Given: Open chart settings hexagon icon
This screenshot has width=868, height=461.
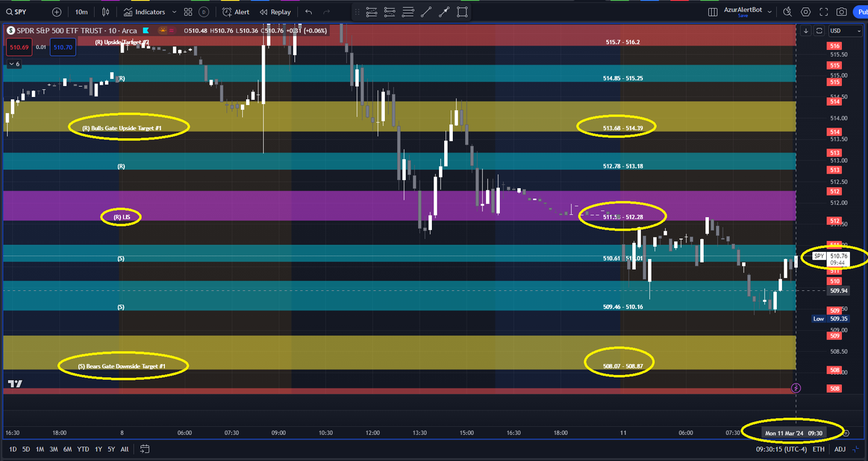Looking at the screenshot, I should click(806, 12).
